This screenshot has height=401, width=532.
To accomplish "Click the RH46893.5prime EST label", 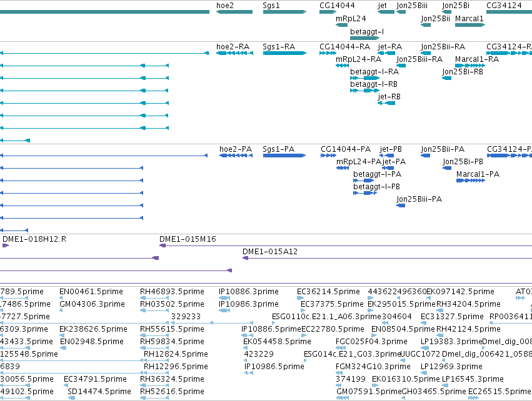I will (173, 292).
